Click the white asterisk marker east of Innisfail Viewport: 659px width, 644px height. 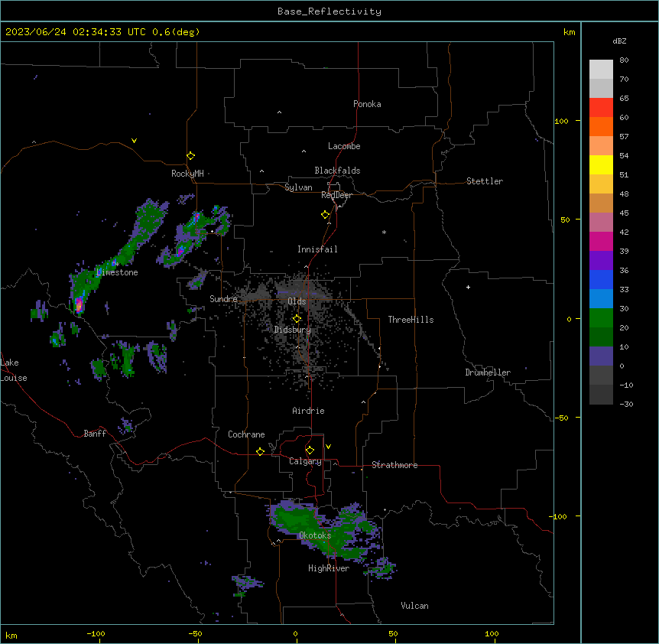[x=384, y=232]
